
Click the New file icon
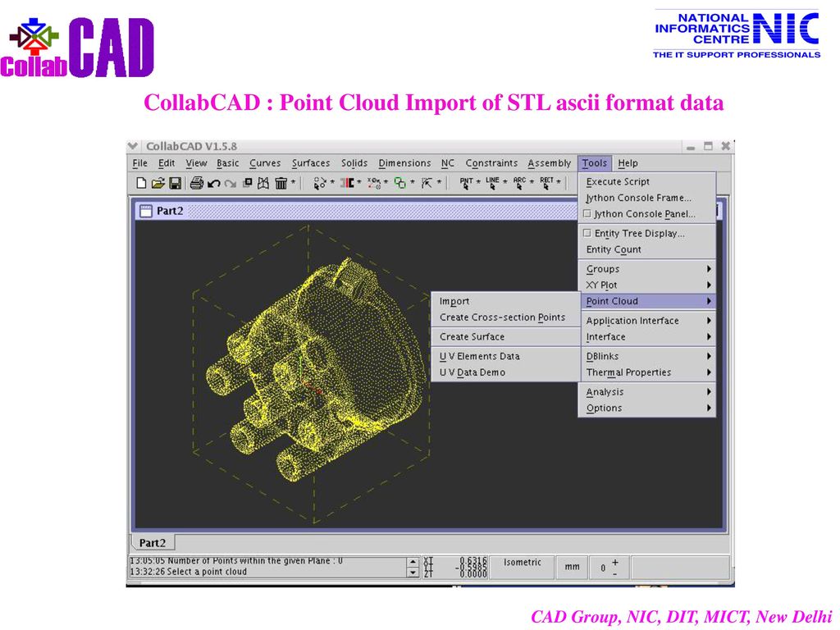[141, 183]
